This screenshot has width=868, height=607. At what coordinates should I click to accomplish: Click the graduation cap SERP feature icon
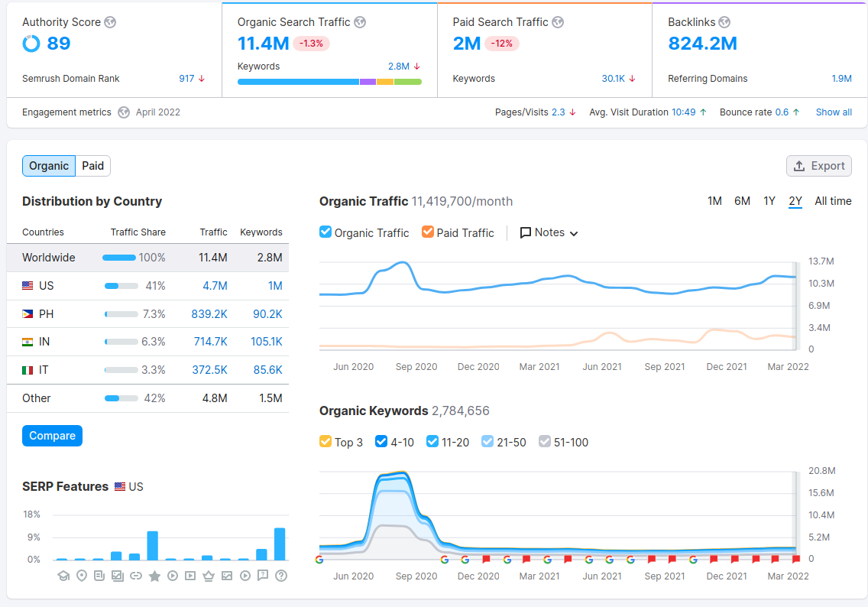(x=63, y=576)
